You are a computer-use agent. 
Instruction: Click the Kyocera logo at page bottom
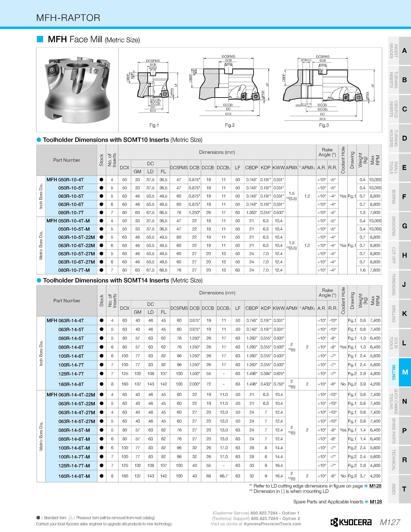click(351, 522)
